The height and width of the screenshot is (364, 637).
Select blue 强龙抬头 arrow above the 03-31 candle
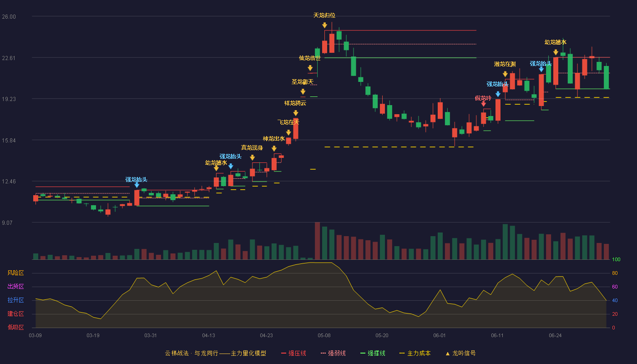136,185
